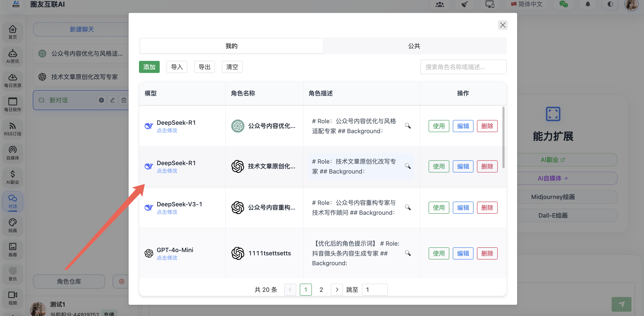
Task: Open the 画廊 gallery sidebar icon
Action: tap(13, 250)
